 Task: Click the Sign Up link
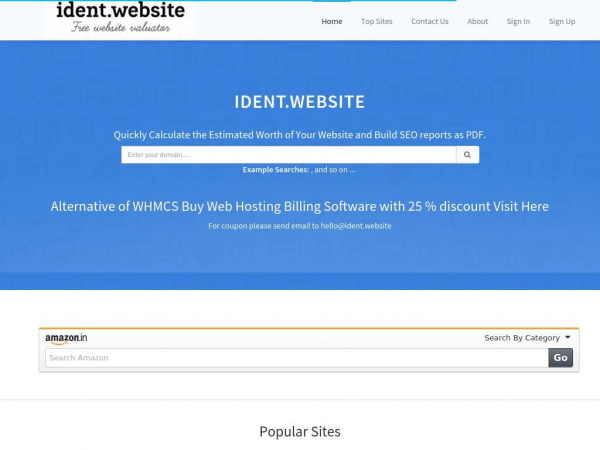[562, 21]
